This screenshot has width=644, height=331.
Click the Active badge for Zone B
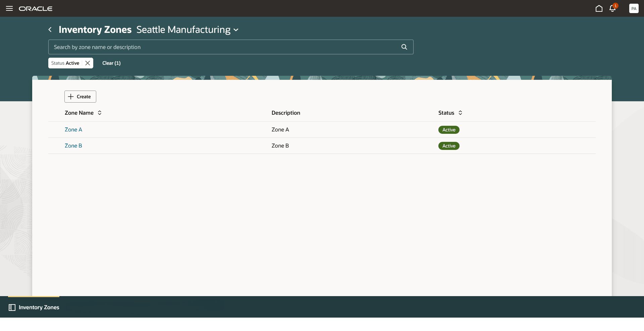click(x=449, y=146)
